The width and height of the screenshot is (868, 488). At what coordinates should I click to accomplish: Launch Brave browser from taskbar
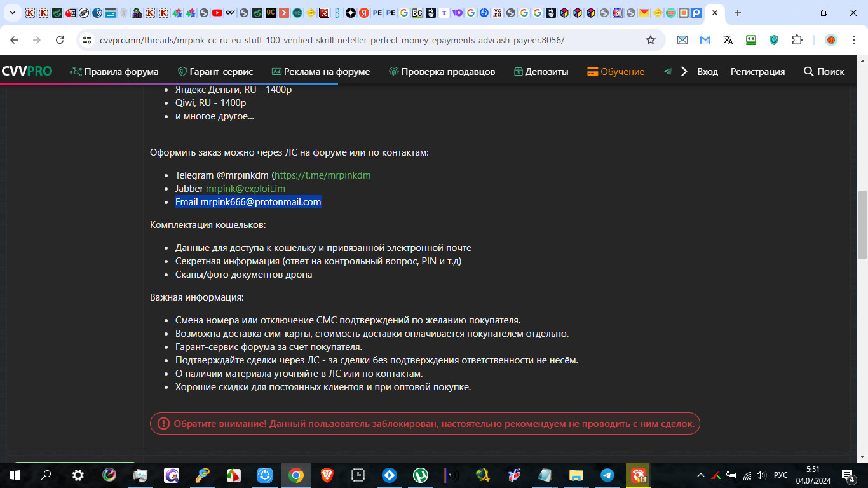pyautogui.click(x=327, y=475)
